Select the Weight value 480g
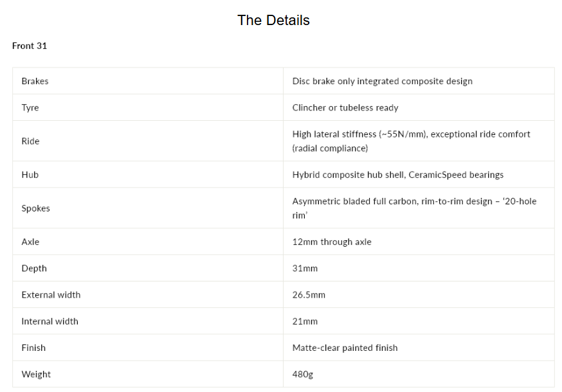This screenshot has width=562, height=392. [302, 375]
